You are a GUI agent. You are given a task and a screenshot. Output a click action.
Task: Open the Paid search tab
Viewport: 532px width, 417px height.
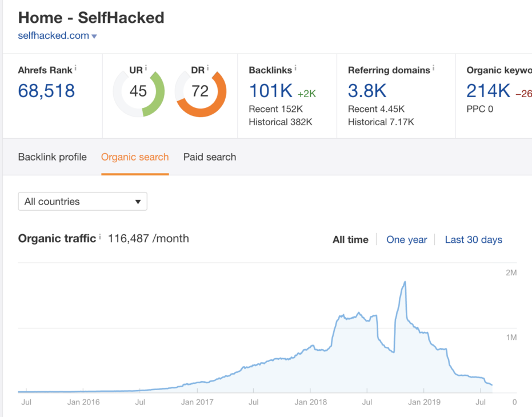pos(210,157)
